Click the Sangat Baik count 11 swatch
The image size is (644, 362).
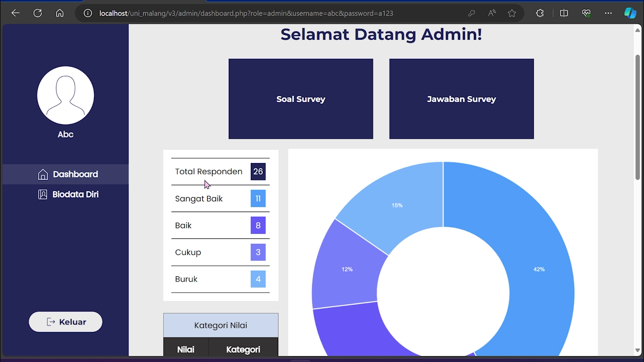point(258,199)
